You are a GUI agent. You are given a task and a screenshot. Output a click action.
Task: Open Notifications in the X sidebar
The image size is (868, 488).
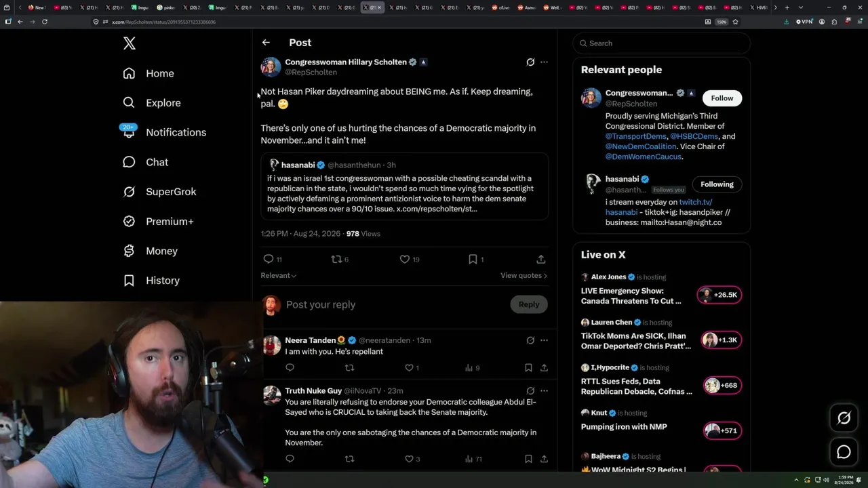[164, 132]
